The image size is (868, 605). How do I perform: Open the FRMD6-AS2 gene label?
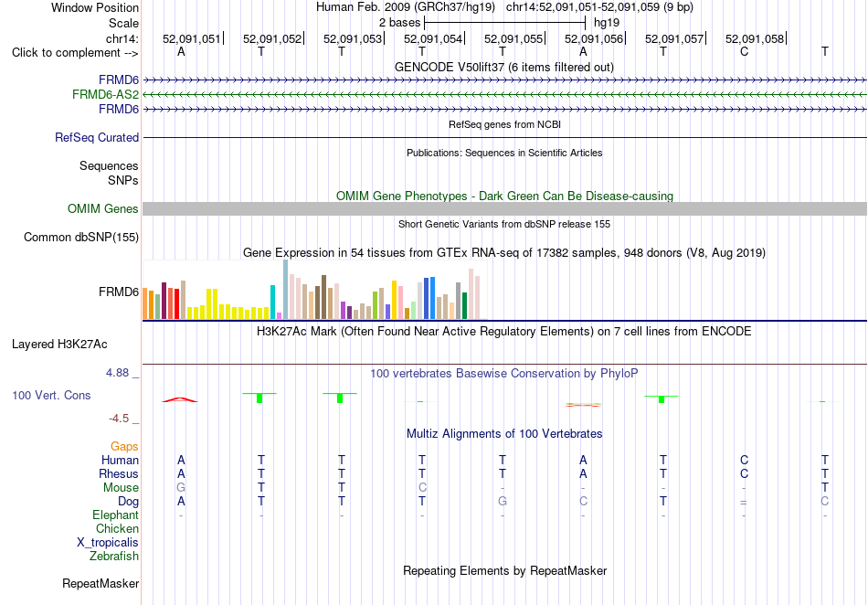[105, 95]
